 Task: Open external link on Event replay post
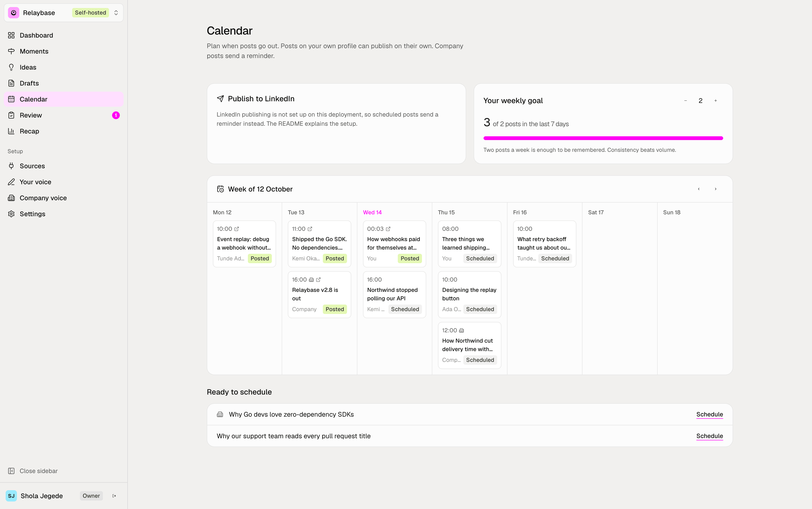[x=237, y=229]
